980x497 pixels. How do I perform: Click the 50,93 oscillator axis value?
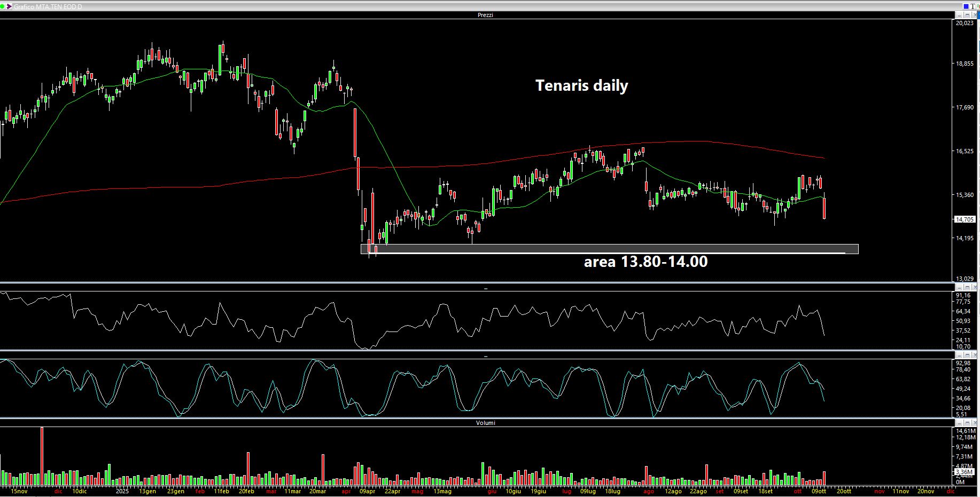(963, 321)
